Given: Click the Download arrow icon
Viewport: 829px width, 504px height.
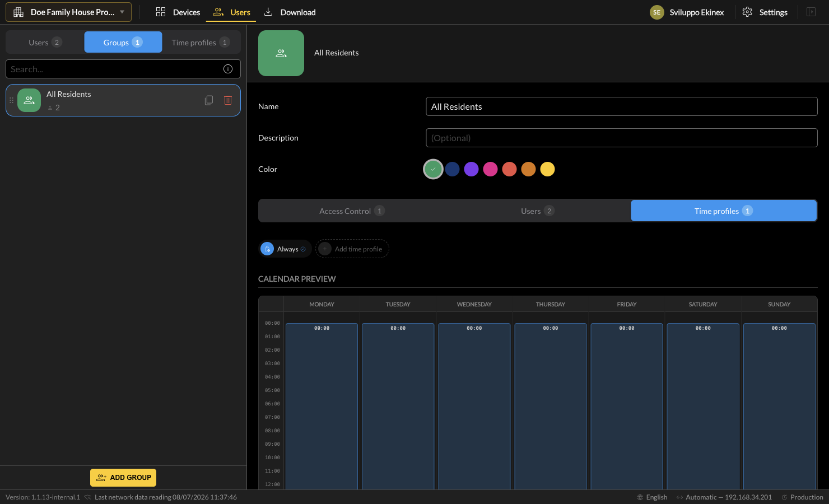Looking at the screenshot, I should coord(268,12).
